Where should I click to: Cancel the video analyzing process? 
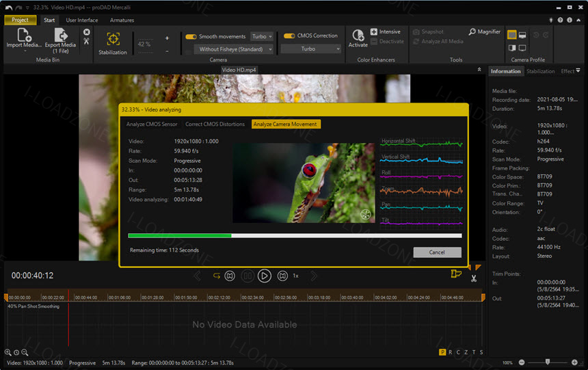point(438,252)
